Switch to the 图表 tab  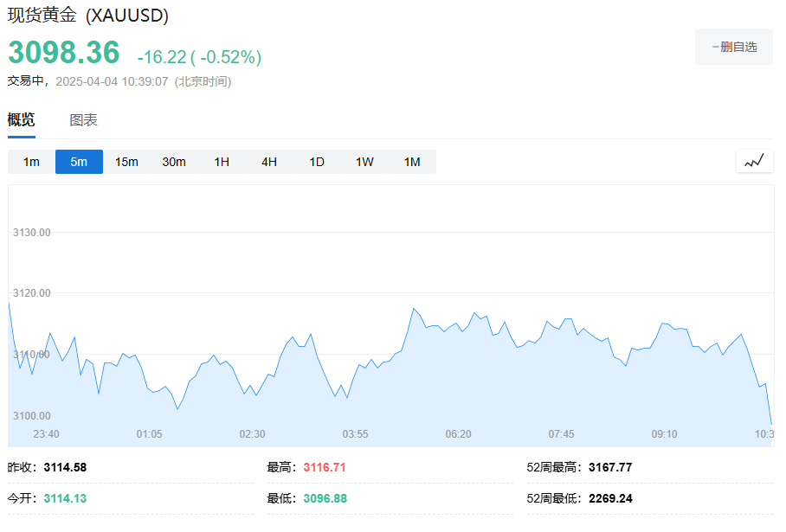[x=83, y=120]
